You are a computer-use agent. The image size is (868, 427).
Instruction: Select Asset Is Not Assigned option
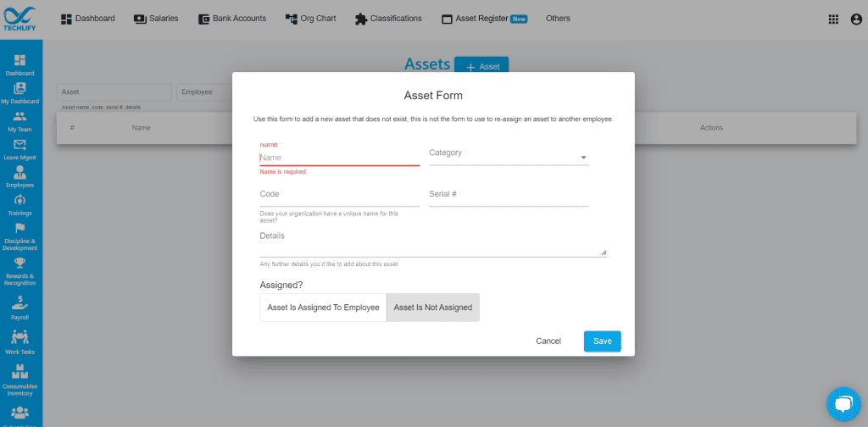pos(433,308)
